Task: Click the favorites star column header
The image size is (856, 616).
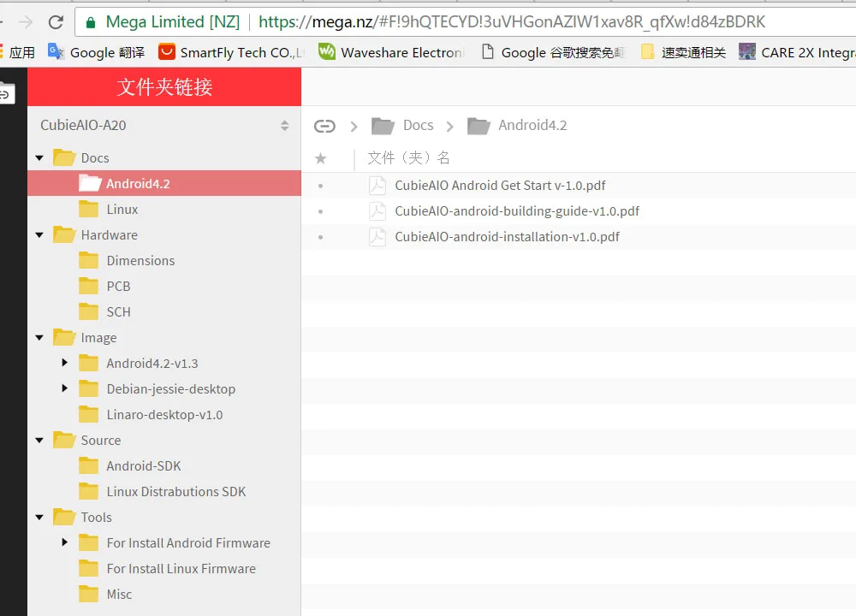Action: 320,158
